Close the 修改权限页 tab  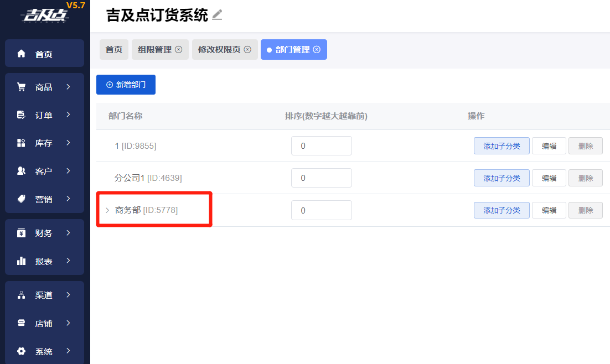click(247, 49)
